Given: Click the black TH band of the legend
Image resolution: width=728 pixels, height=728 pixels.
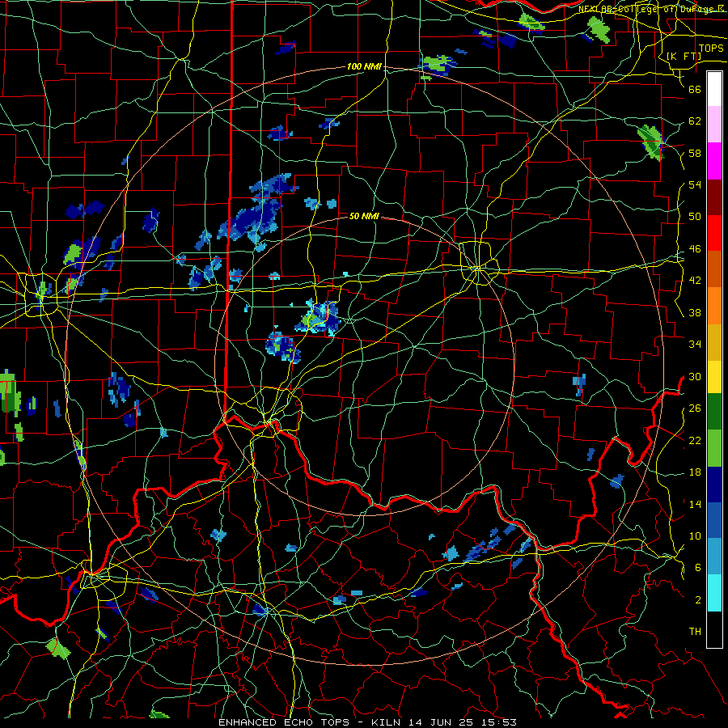Looking at the screenshot, I should 714,629.
